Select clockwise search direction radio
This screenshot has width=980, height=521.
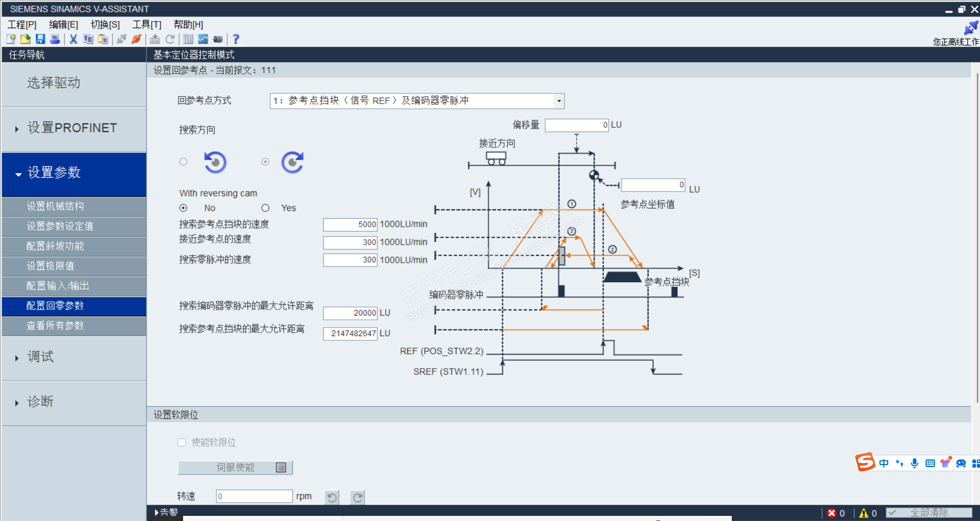point(265,162)
